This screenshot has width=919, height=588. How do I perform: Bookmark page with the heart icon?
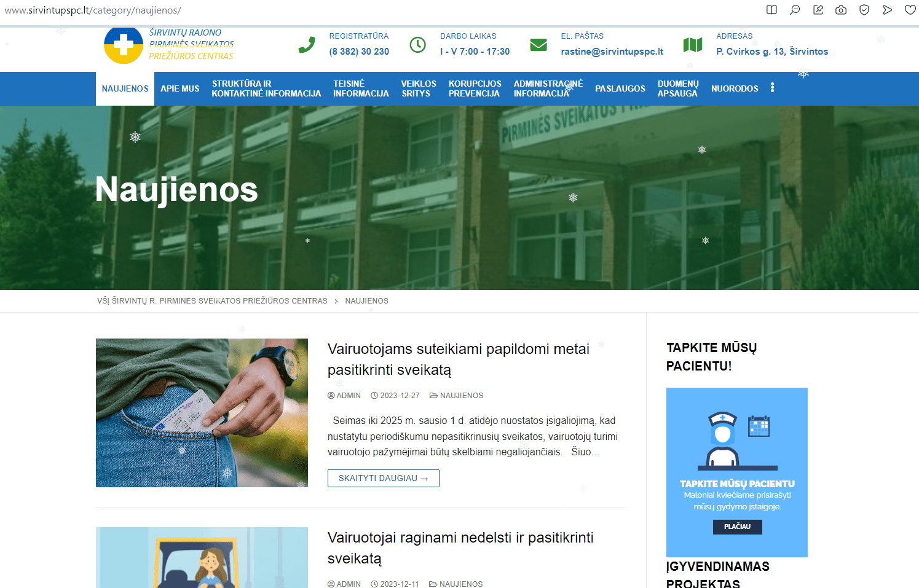point(910,10)
